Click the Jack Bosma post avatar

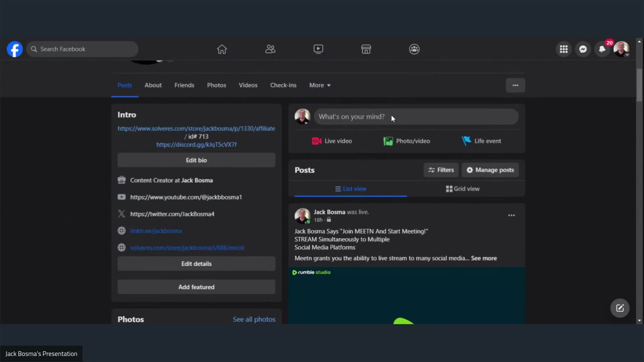(302, 216)
